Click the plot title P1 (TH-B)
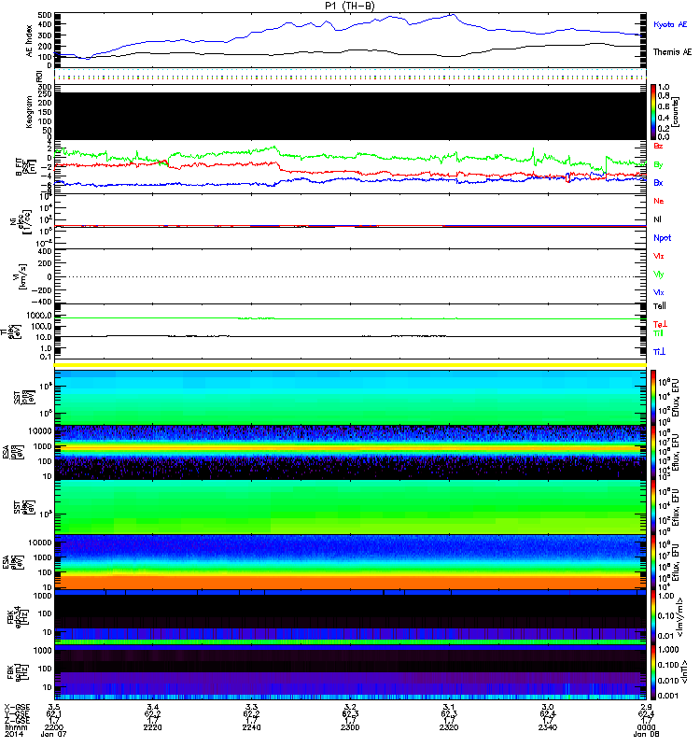This screenshot has height=747, width=700. pos(349,6)
